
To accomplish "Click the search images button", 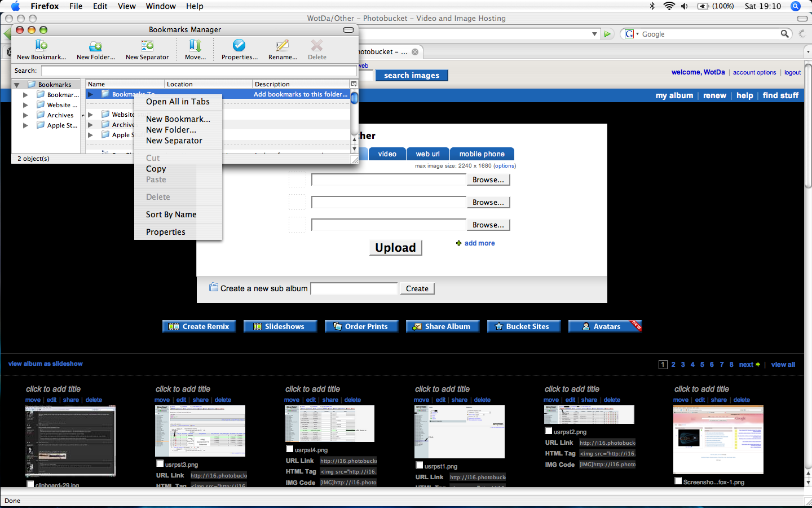I will 412,75.
